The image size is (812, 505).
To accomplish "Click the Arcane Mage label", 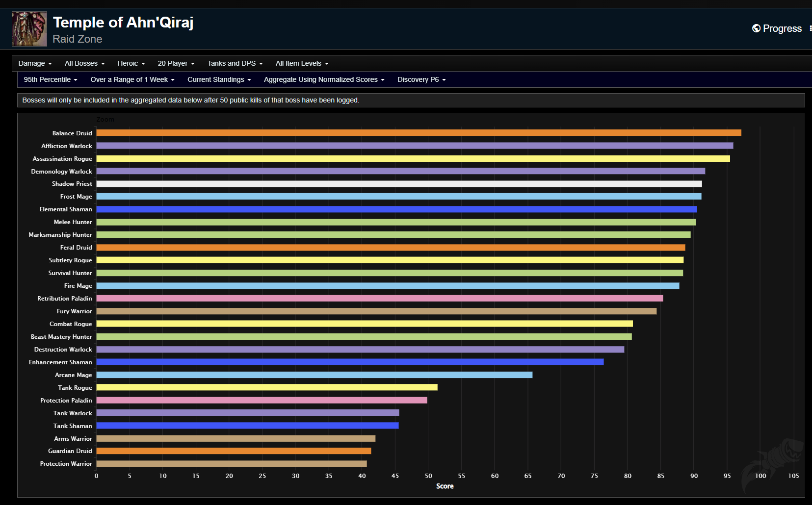I will 74,375.
